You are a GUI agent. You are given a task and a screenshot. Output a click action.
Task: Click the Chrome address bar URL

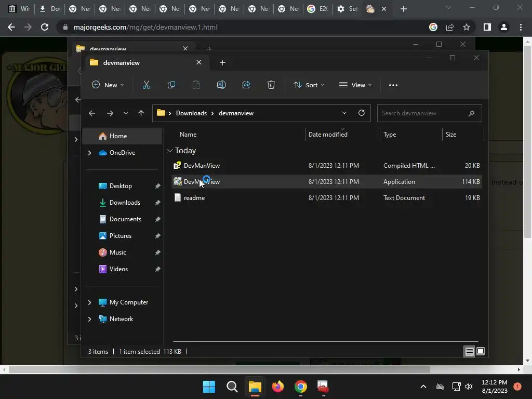145,27
